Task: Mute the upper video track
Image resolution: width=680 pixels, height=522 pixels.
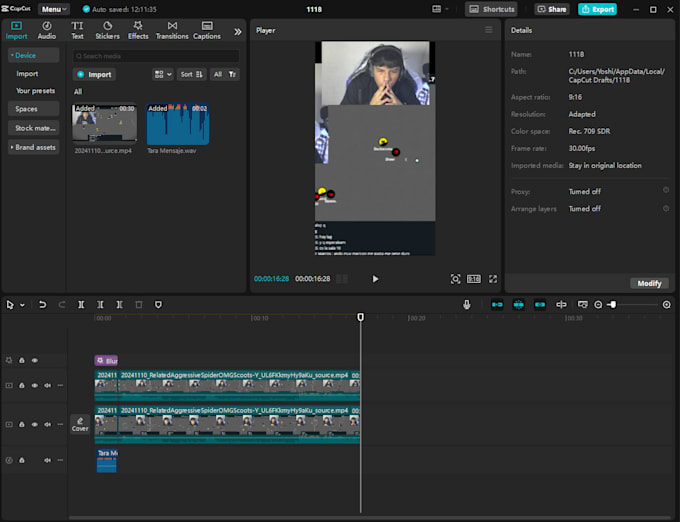Action: [47, 385]
